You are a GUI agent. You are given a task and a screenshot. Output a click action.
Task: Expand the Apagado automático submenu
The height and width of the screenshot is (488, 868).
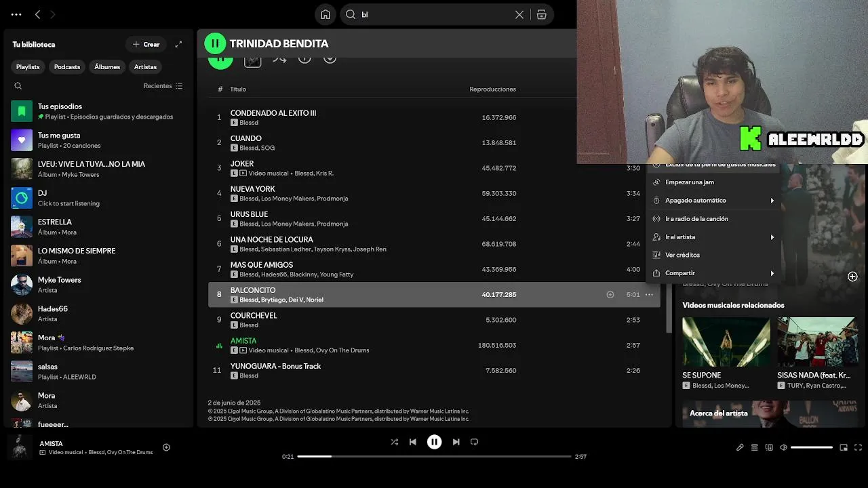coord(713,201)
